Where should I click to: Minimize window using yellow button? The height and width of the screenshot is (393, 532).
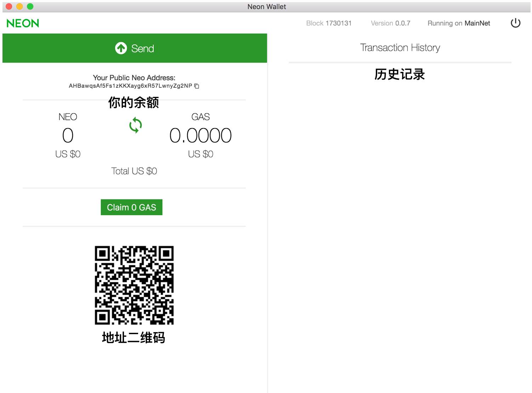pyautogui.click(x=19, y=6)
